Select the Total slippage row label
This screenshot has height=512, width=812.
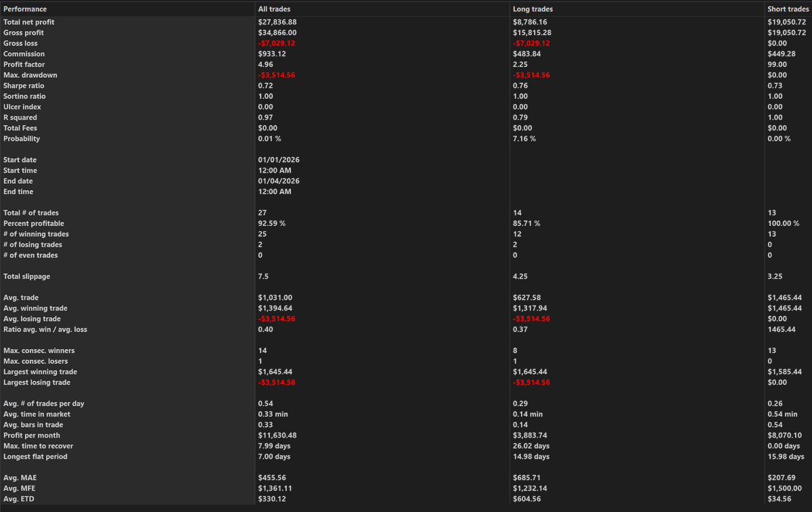(26, 277)
